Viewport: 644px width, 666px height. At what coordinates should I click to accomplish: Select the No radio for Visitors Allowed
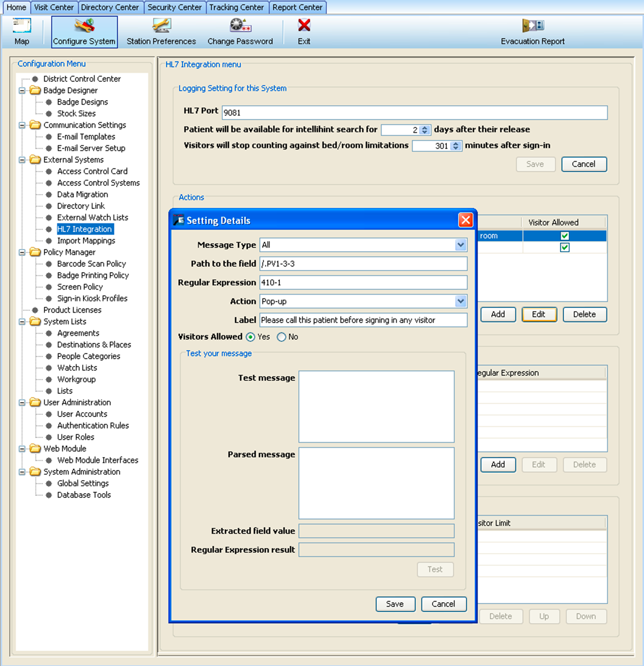click(282, 337)
